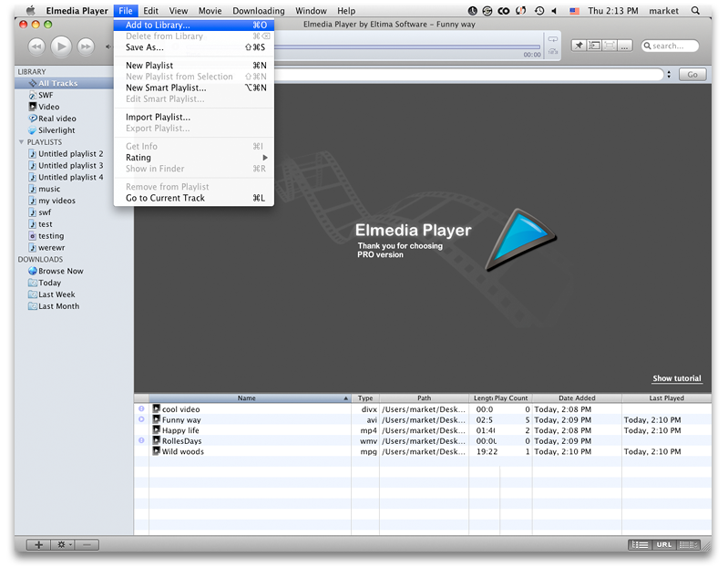Open the Window menu
Screen dimensions: 728x568
[x=311, y=11]
